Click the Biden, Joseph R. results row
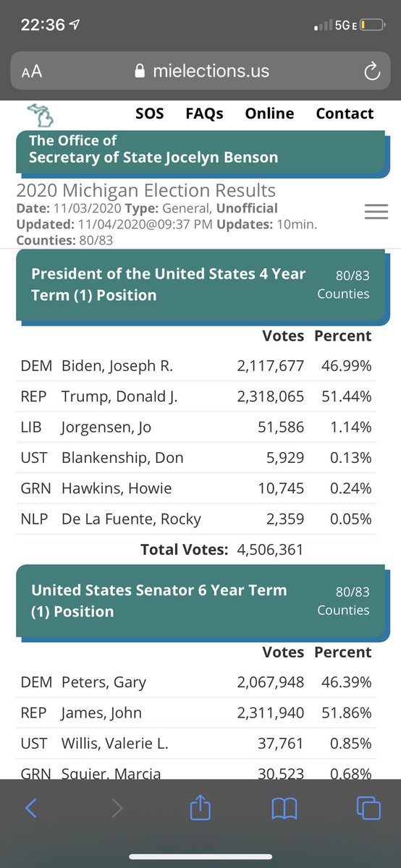 tap(196, 366)
